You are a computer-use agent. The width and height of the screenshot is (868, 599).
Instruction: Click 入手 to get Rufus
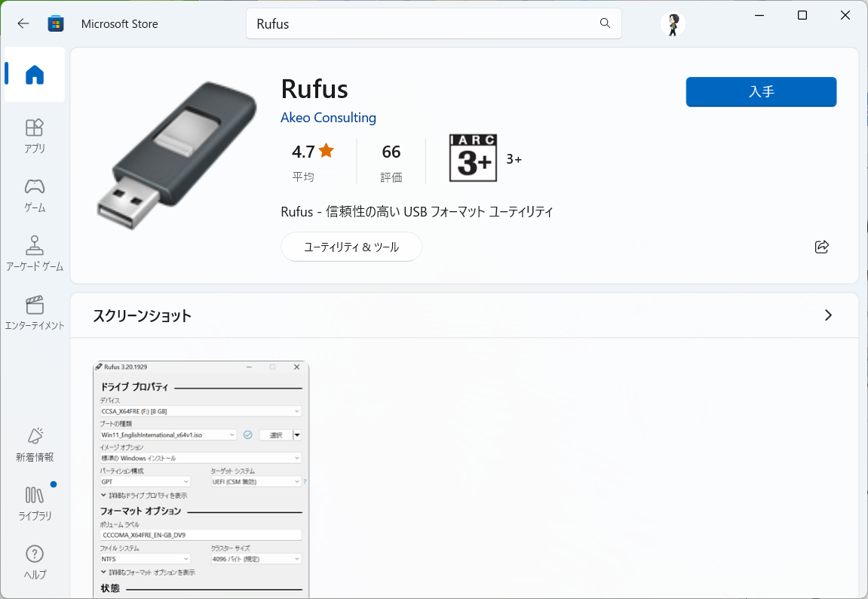pos(760,91)
